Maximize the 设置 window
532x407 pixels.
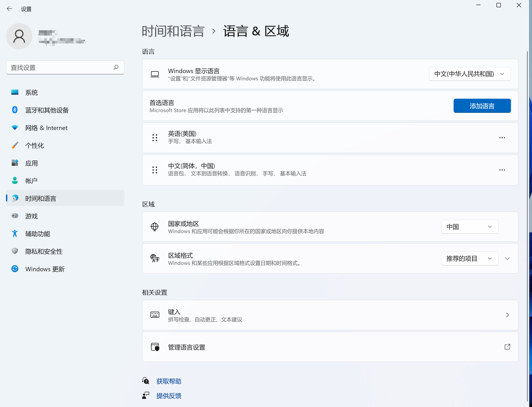pos(499,5)
